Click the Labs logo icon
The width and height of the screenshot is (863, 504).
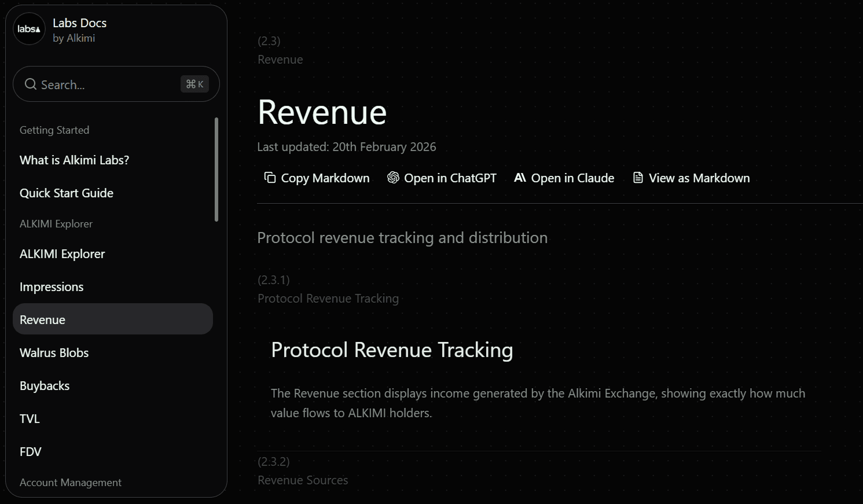coord(29,29)
